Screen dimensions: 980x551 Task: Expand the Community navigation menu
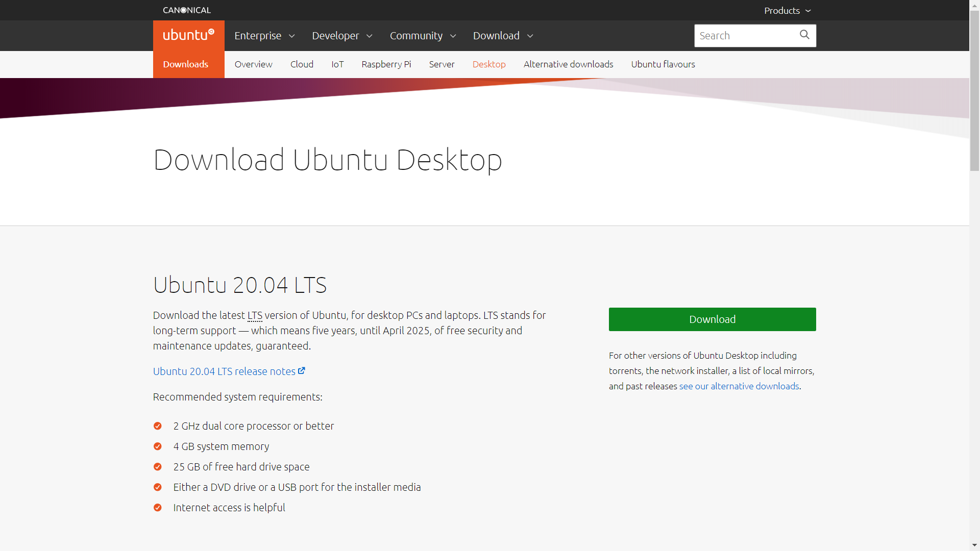423,36
